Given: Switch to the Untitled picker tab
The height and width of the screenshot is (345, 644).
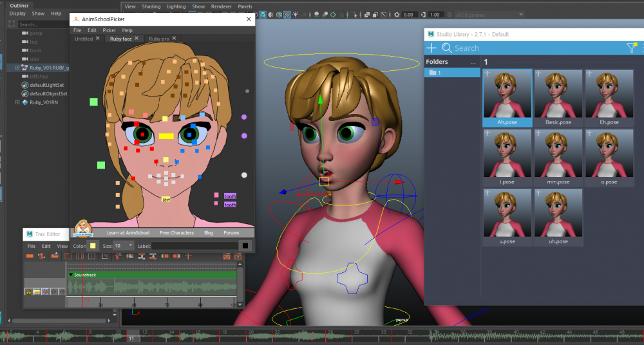Looking at the screenshot, I should pos(84,39).
